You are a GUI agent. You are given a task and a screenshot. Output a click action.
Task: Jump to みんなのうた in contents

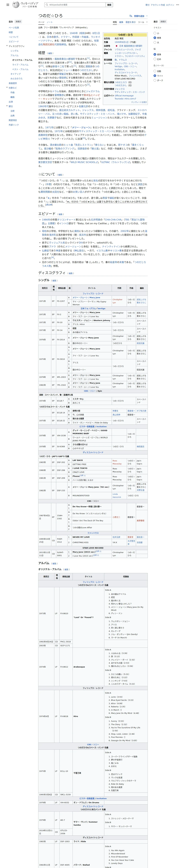tap(17, 79)
